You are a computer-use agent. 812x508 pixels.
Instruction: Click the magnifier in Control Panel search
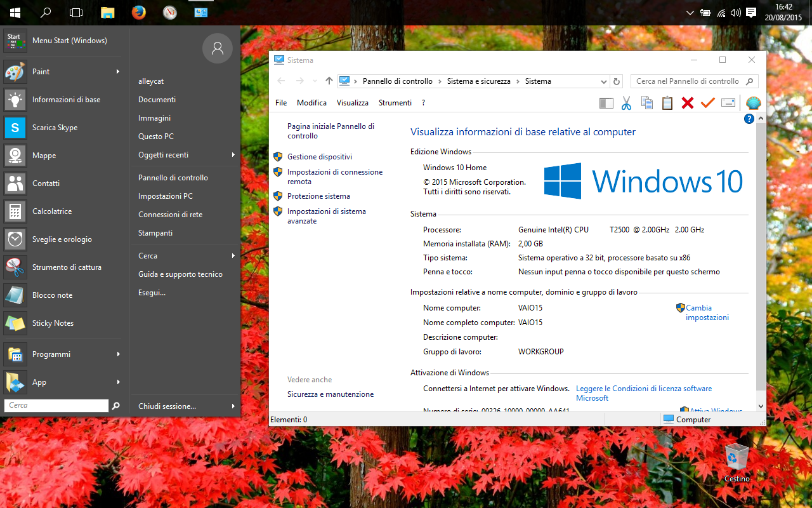[x=749, y=81]
